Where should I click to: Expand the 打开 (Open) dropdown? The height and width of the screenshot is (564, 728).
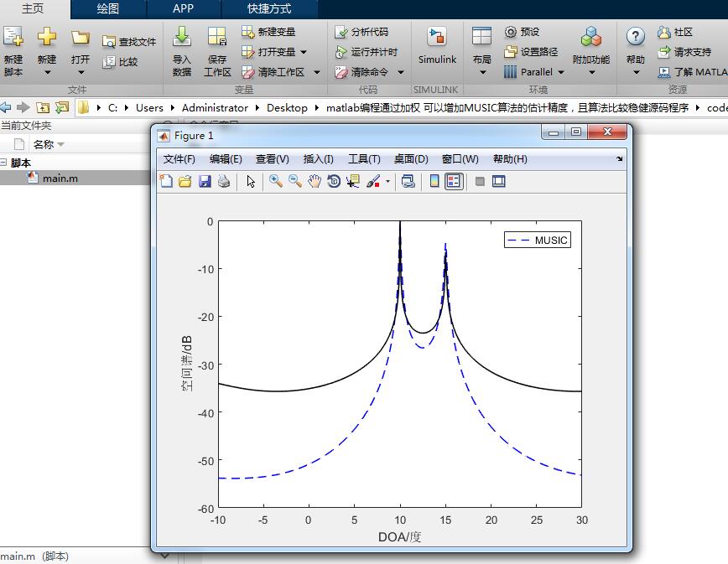[x=81, y=72]
